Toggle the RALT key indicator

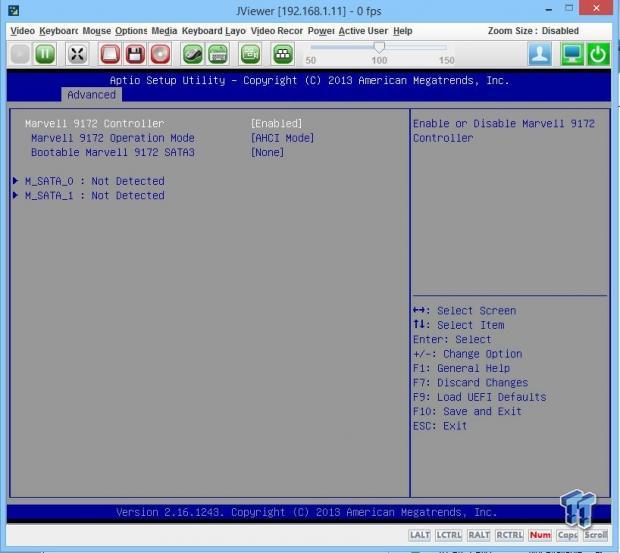point(478,535)
